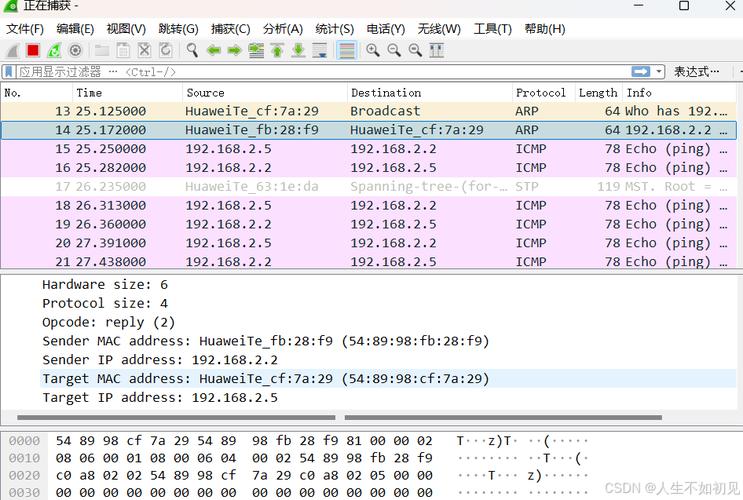The height and width of the screenshot is (500, 743).
Task: Select packet 17, the STP packet
Action: [369, 186]
